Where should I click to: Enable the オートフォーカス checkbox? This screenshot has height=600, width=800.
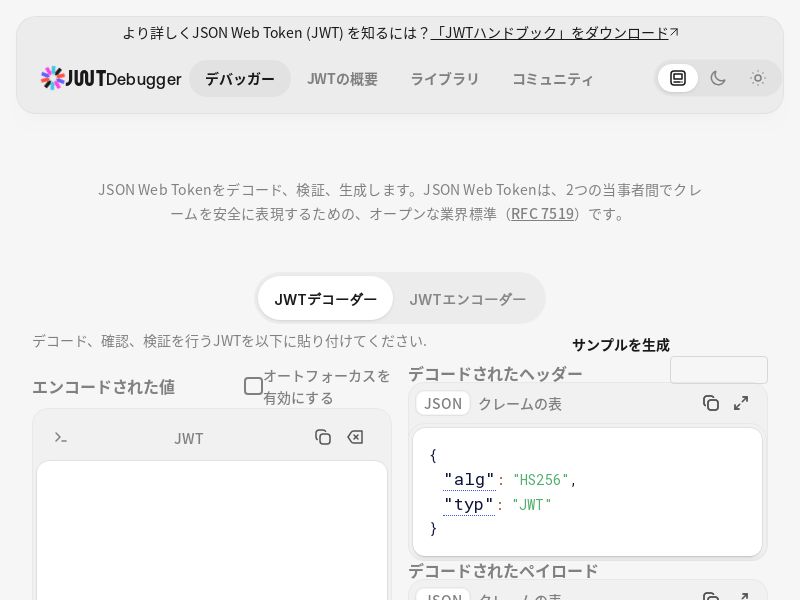point(254,386)
